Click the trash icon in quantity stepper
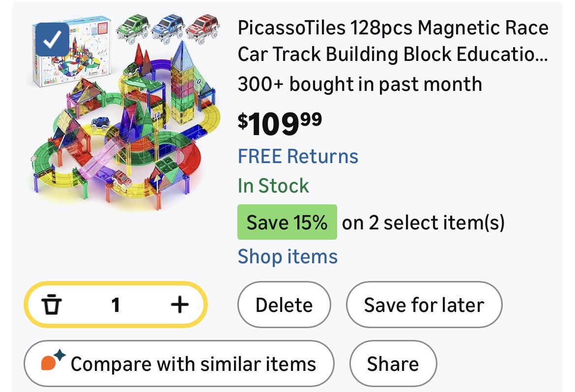The height and width of the screenshot is (392, 575). pos(52,305)
